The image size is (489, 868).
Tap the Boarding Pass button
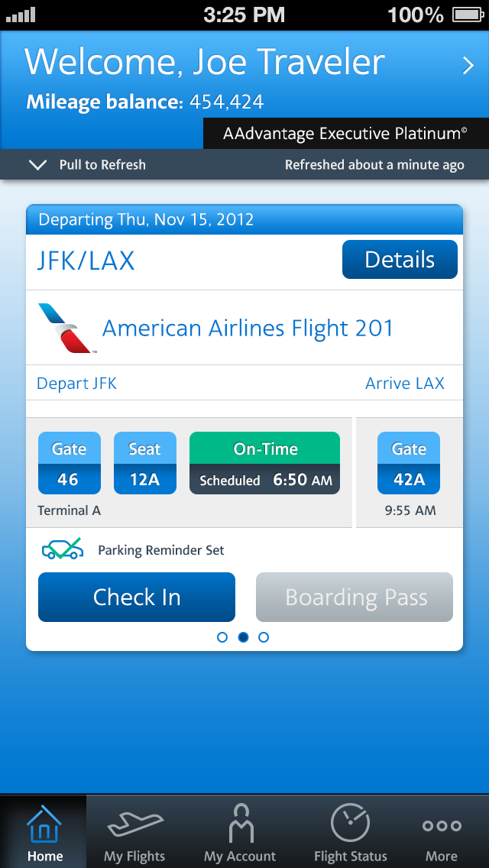pyautogui.click(x=355, y=597)
